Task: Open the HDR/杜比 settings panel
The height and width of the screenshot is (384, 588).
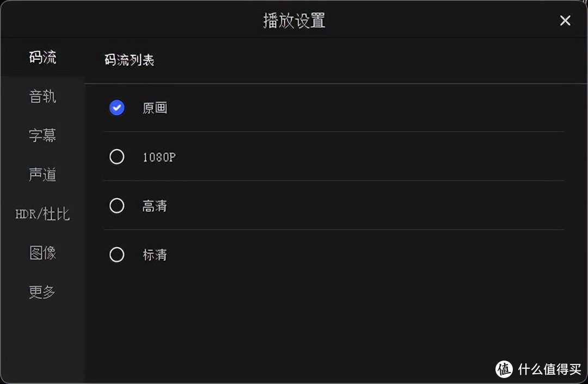Action: click(42, 214)
